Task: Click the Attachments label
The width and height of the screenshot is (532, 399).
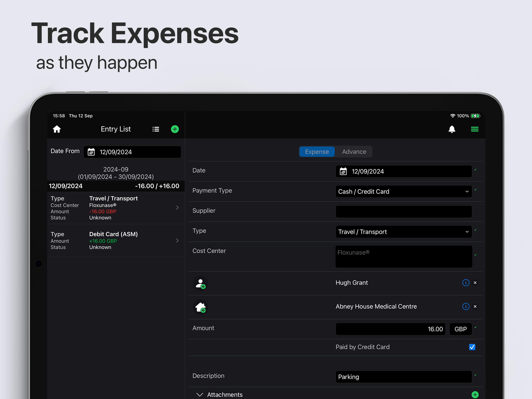Action: pos(225,395)
